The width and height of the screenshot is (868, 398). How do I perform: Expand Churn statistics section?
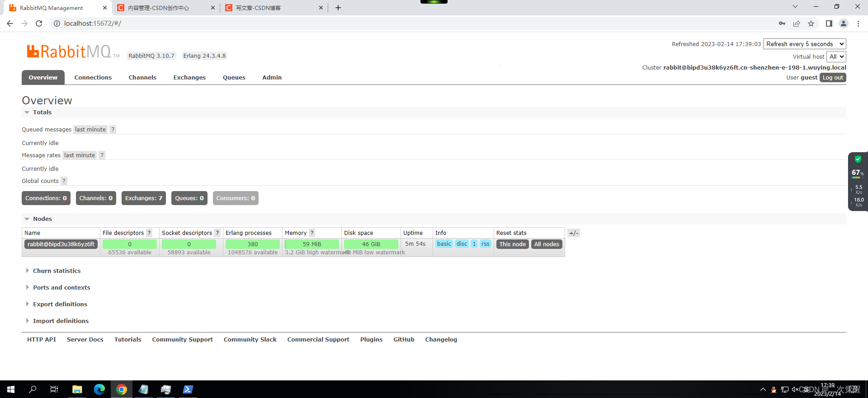57,271
